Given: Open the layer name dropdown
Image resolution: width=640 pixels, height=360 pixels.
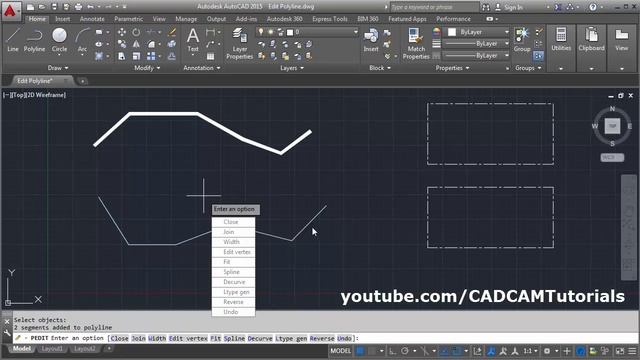Looking at the screenshot, I should pos(356,32).
